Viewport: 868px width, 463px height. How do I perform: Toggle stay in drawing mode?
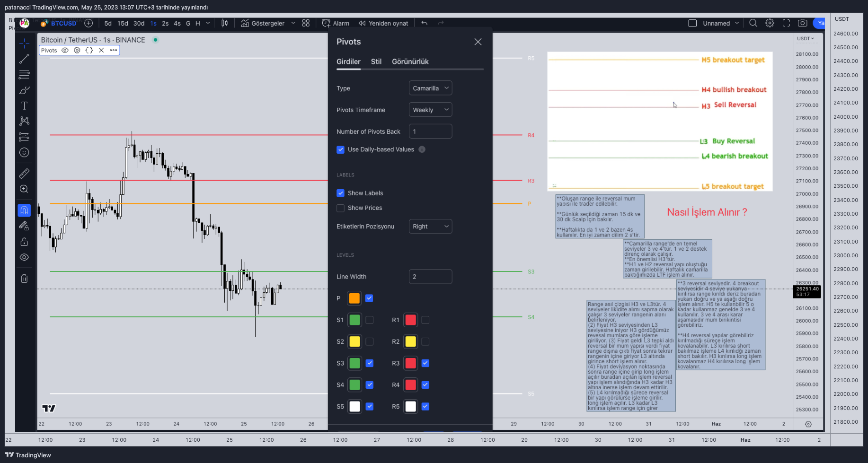tap(24, 226)
